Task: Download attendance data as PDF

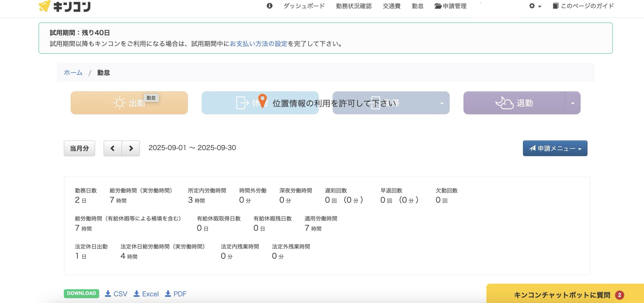Action: click(x=176, y=294)
